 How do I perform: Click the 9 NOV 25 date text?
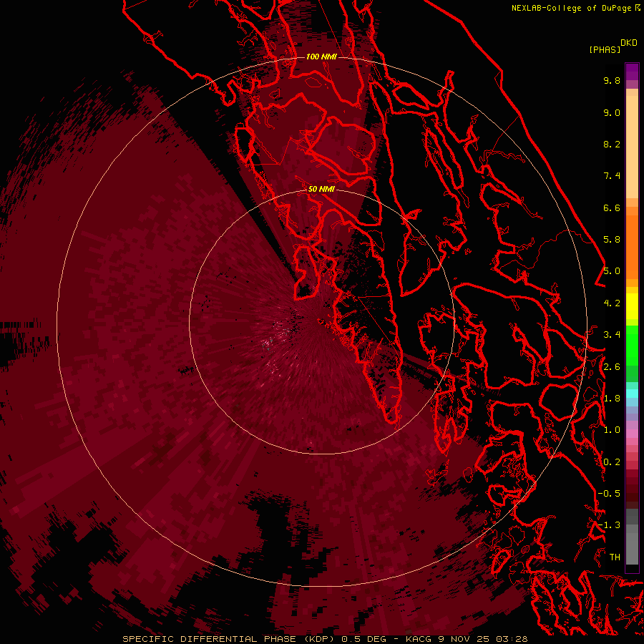point(465,639)
